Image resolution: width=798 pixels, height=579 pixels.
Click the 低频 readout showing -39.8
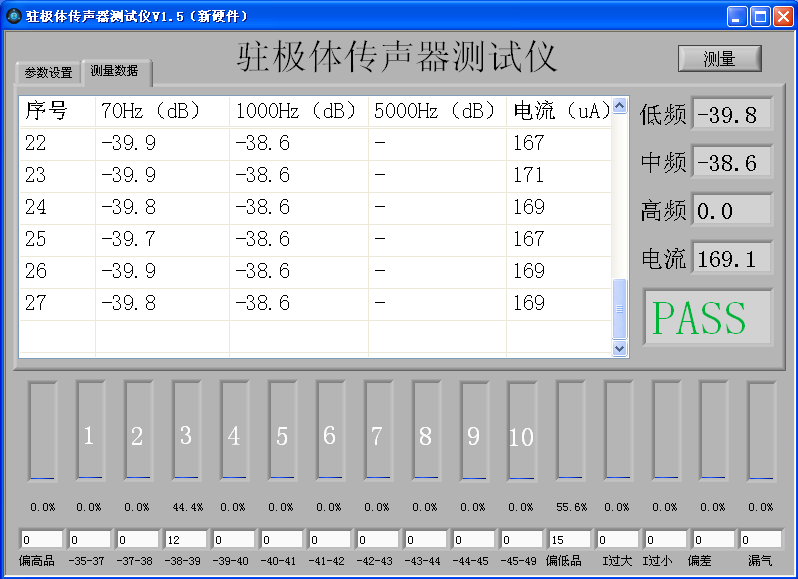pos(731,114)
